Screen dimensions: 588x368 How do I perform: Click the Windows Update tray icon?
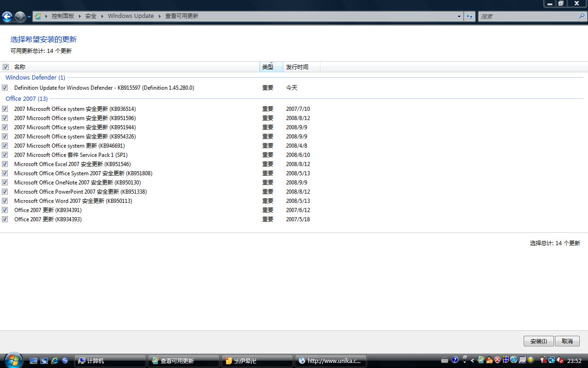tap(481, 360)
